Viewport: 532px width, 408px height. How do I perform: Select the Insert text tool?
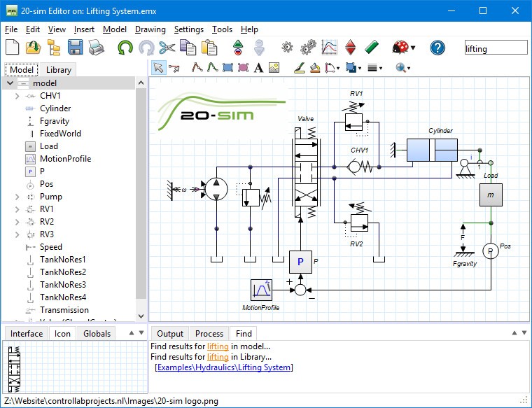click(258, 68)
